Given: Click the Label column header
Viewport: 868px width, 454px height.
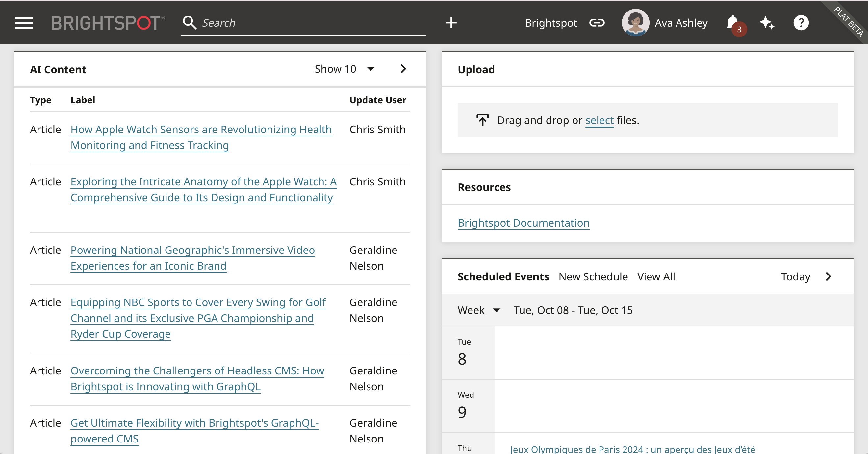Looking at the screenshot, I should click(x=83, y=100).
